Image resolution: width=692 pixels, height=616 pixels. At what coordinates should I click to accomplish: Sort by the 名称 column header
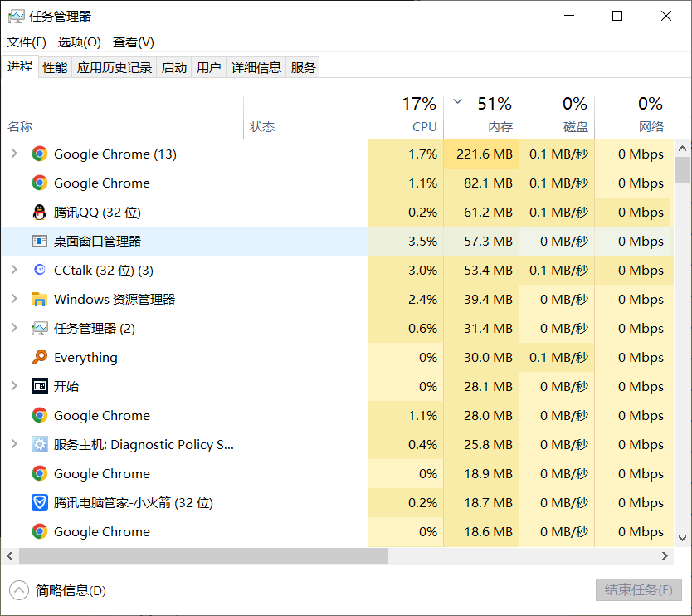pos(123,116)
